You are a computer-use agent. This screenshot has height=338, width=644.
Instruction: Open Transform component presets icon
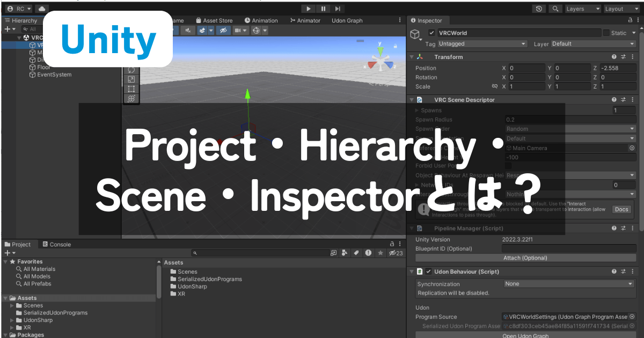624,57
